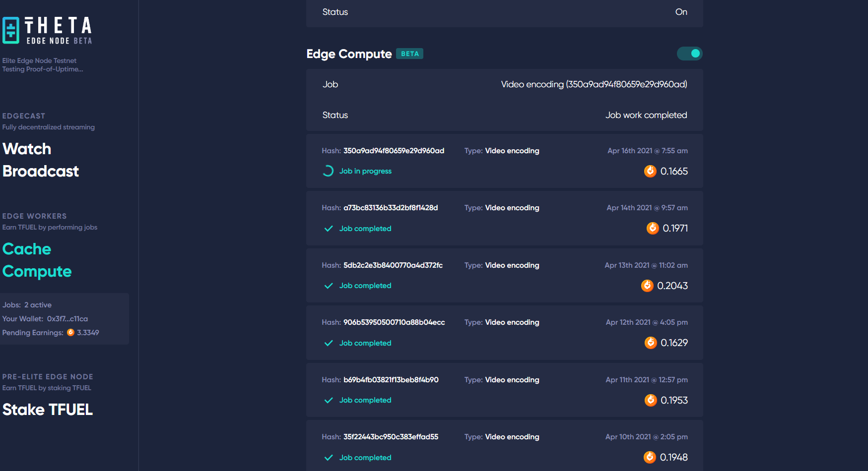Click the Apr 12th 2021 @ 4:05 pm timestamp
The height and width of the screenshot is (471, 868).
tap(647, 322)
